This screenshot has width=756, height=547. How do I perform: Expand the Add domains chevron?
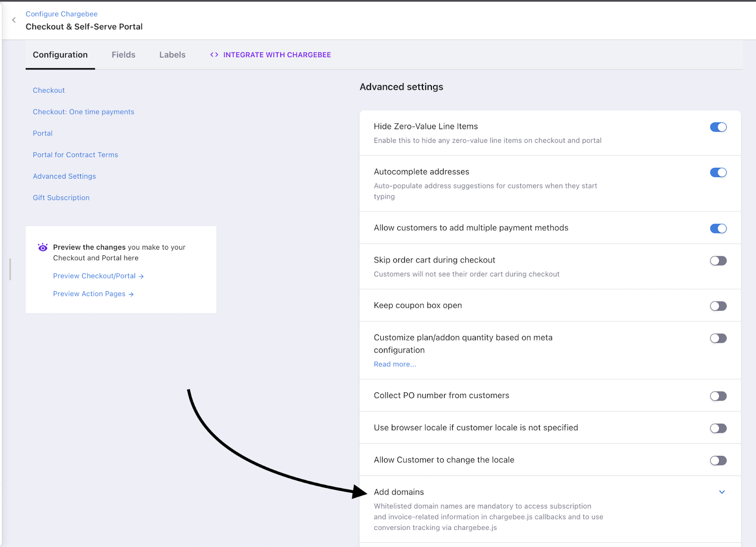click(x=722, y=492)
